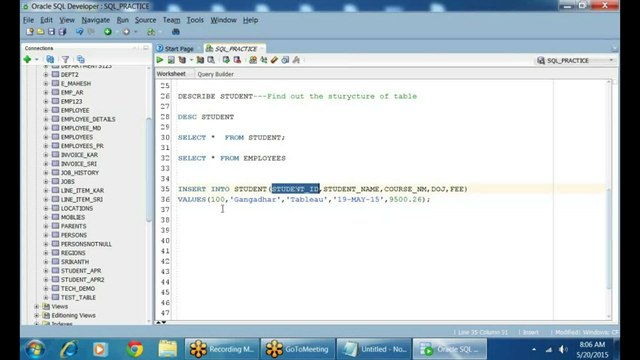Image resolution: width=640 pixels, height=360 pixels.
Task: Click the New file toolbar icon
Action: click(30, 31)
